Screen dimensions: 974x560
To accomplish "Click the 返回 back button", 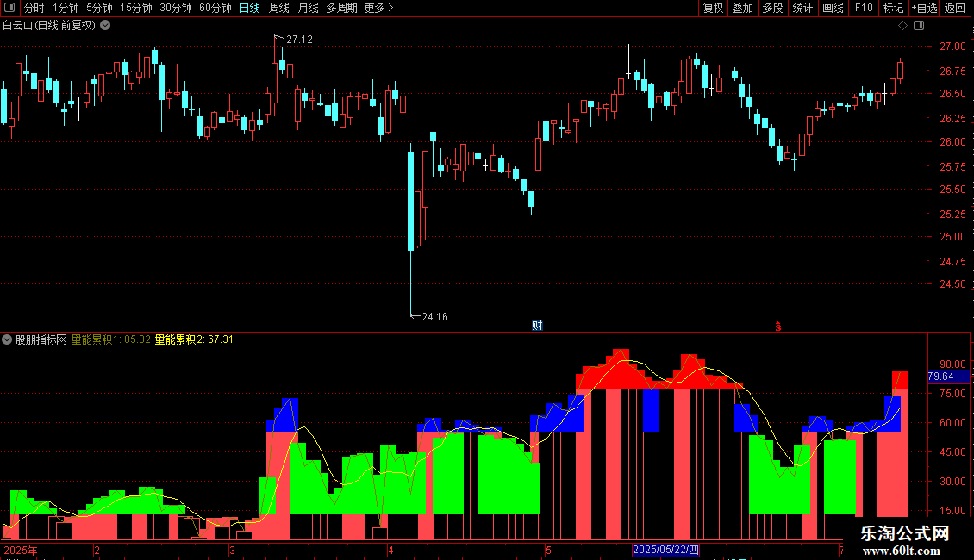I will point(955,8).
